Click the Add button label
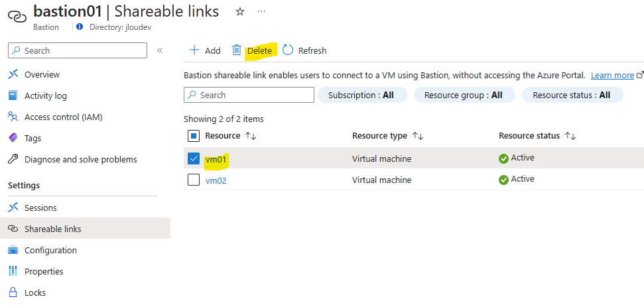This screenshot has height=305, width=644. tap(213, 51)
